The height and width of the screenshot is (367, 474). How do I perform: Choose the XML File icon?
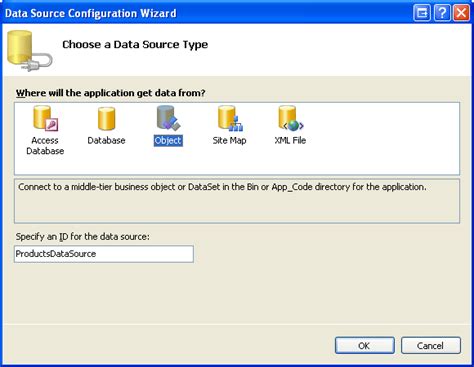tap(291, 118)
